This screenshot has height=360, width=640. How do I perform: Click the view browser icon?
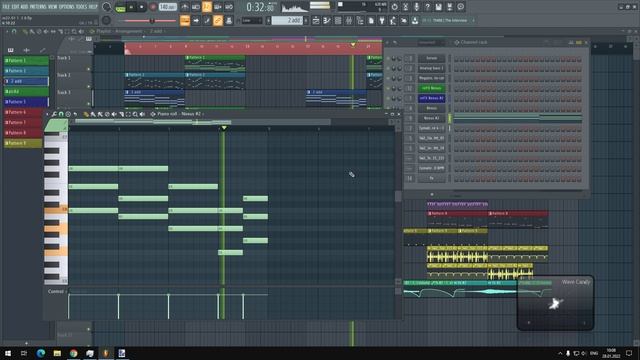point(360,20)
